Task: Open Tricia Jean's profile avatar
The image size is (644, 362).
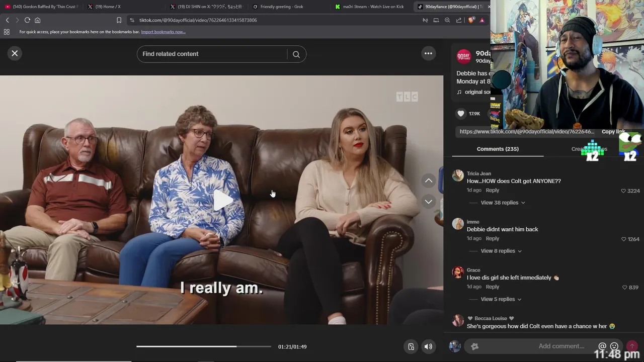Action: tap(458, 175)
